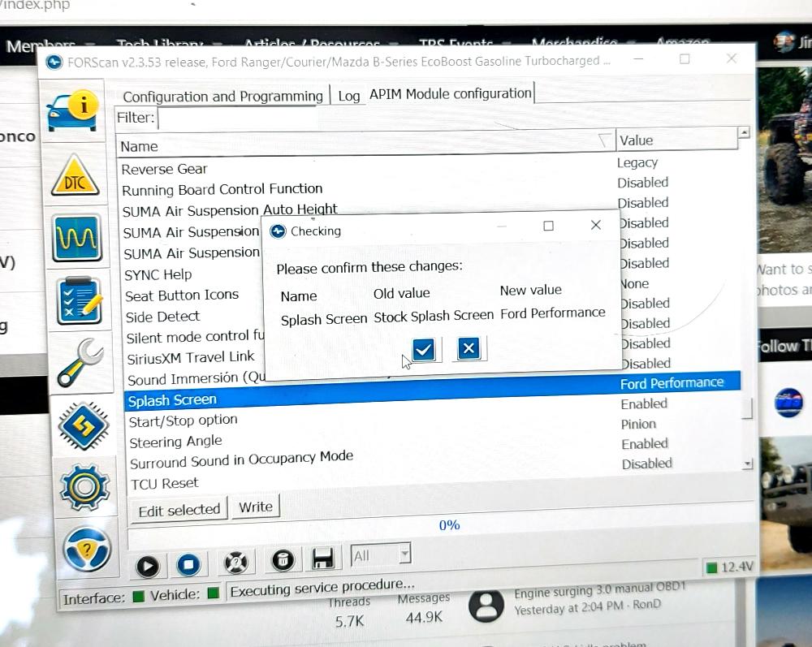
Task: Open the chip configuration and programming section
Action: click(x=83, y=425)
